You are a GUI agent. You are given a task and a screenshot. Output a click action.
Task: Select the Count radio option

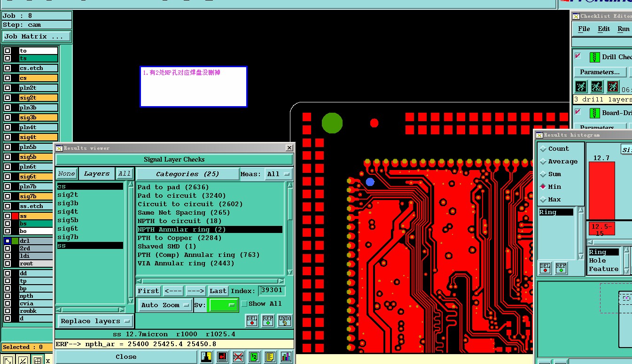tap(543, 148)
